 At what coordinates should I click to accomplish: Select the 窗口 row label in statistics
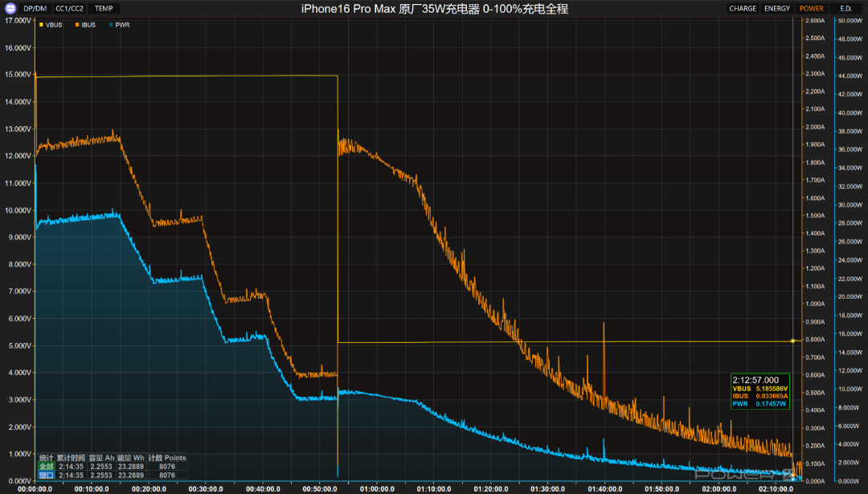[x=47, y=476]
